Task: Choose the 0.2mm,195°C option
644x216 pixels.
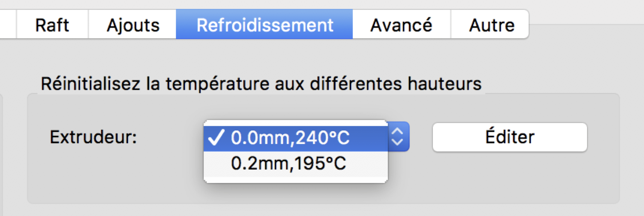Action: tap(288, 163)
